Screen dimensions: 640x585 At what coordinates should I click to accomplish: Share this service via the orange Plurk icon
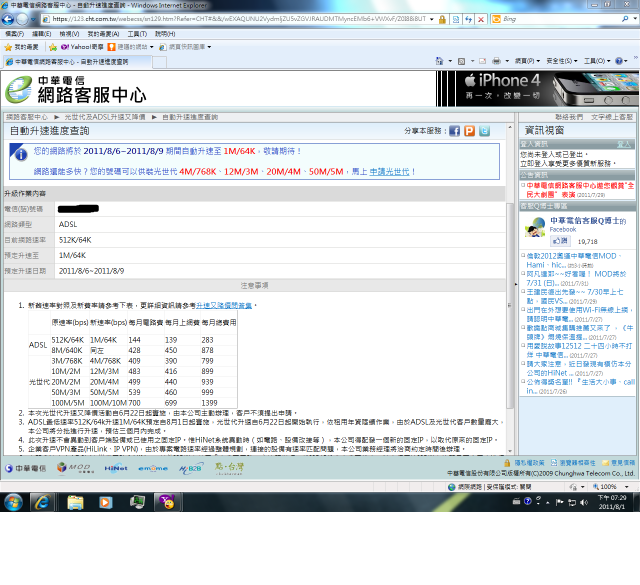click(x=469, y=131)
